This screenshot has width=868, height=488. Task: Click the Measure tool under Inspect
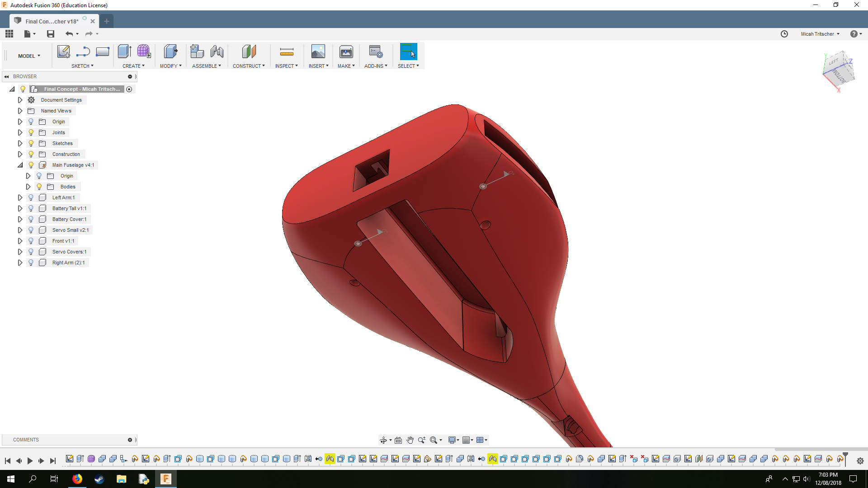[x=287, y=52]
